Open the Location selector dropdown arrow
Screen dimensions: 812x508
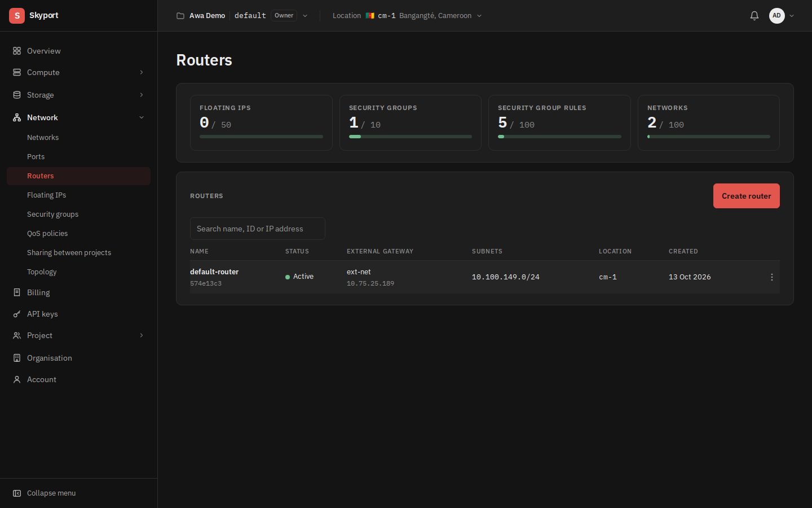coord(479,16)
